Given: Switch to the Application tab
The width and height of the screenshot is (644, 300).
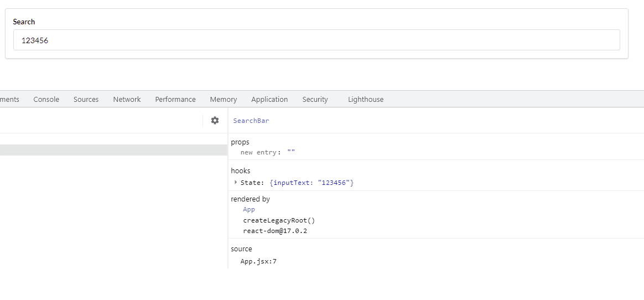Looking at the screenshot, I should (269, 99).
